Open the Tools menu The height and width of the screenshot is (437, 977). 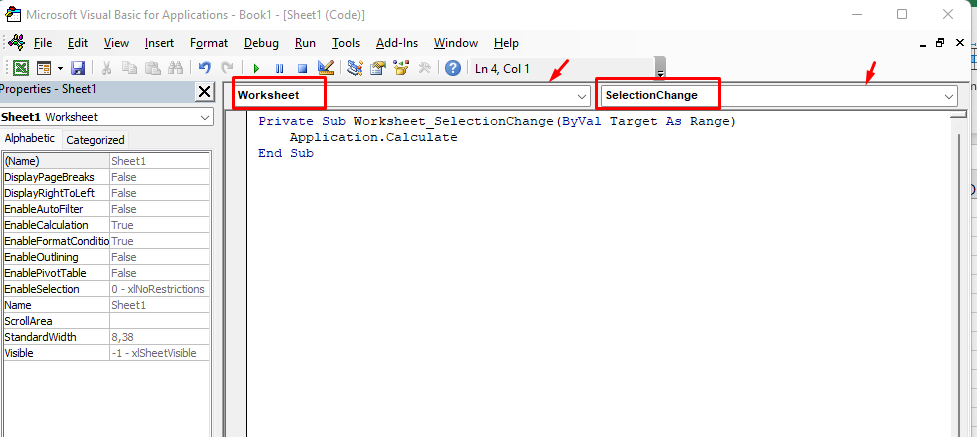coord(346,43)
